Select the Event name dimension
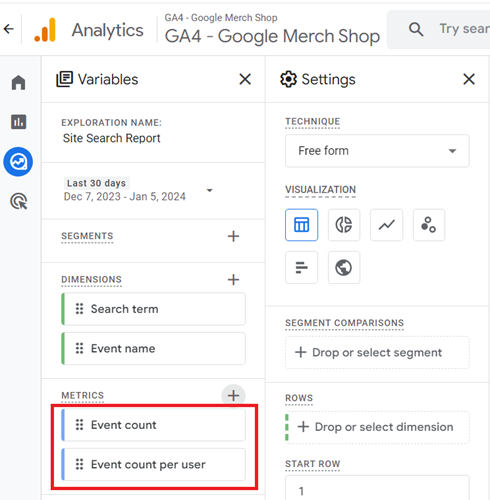This screenshot has width=490, height=500. (153, 348)
